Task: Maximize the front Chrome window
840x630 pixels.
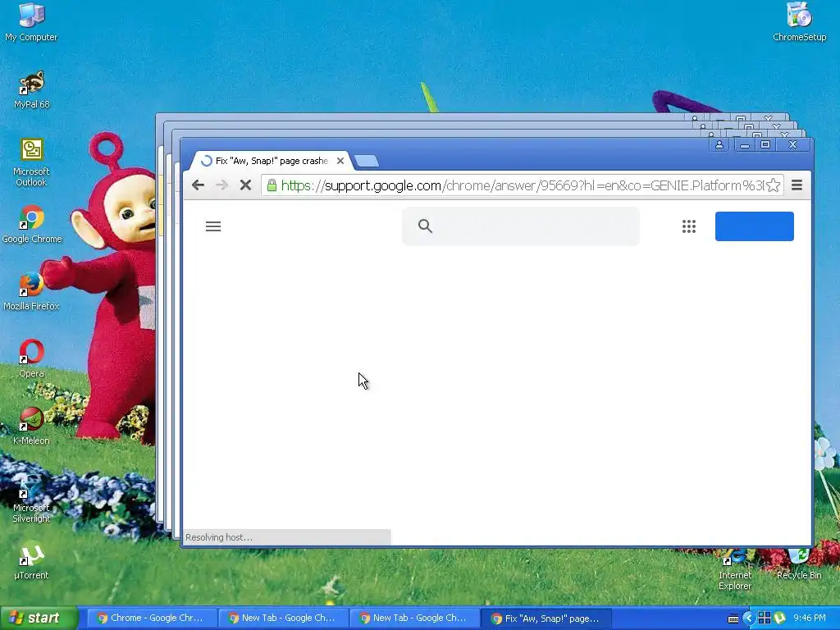Action: [x=765, y=144]
